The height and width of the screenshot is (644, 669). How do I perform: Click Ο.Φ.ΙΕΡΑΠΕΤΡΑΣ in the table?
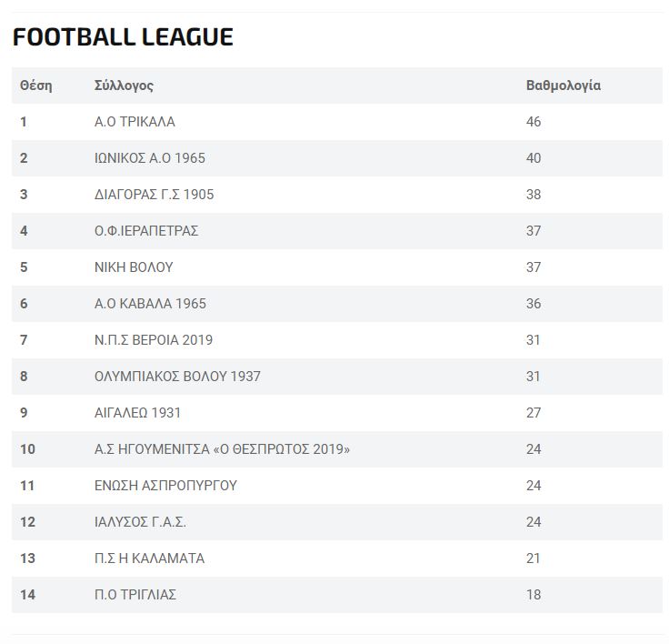click(x=146, y=231)
